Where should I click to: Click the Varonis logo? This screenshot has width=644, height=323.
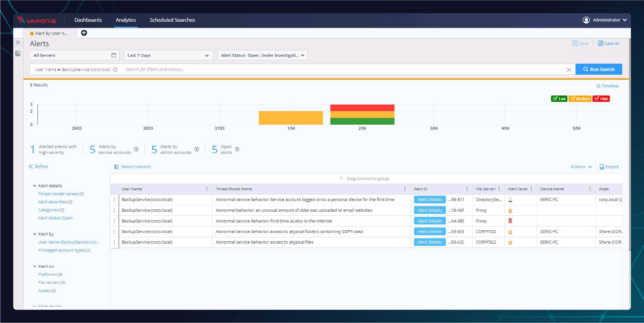click(x=37, y=20)
